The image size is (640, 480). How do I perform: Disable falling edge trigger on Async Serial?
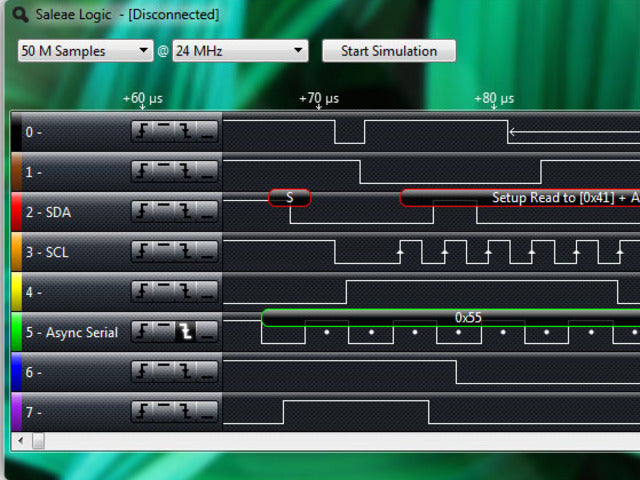pyautogui.click(x=185, y=332)
